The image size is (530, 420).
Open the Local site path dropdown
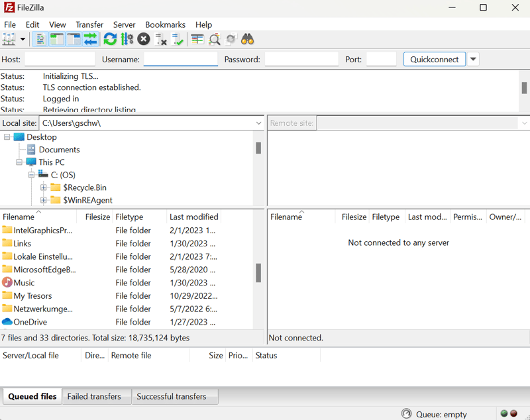(258, 123)
